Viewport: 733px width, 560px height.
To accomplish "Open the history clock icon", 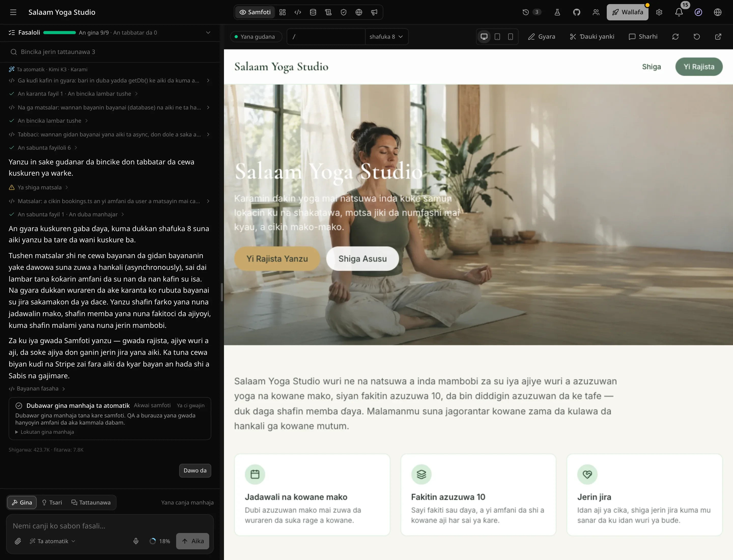I will (x=526, y=12).
